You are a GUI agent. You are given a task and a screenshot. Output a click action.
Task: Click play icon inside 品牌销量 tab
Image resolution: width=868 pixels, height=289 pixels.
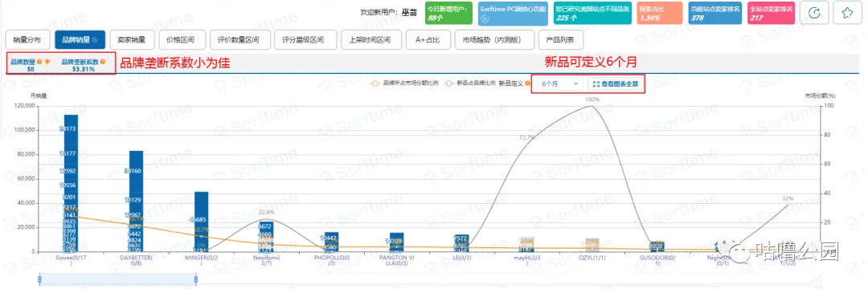95,40
